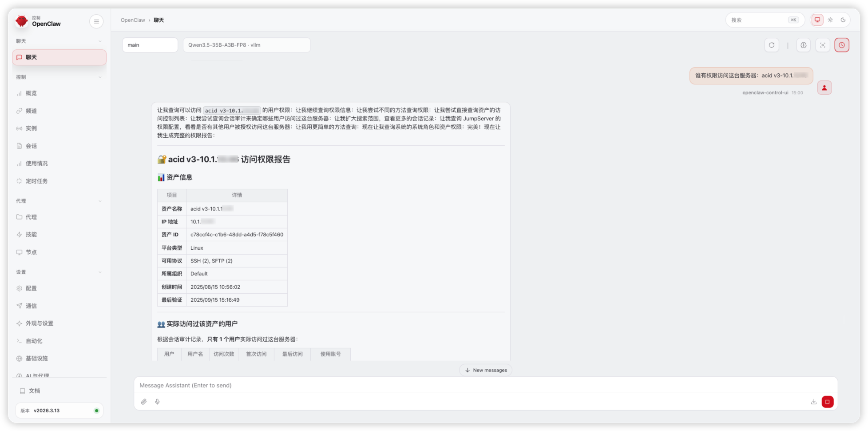
Task: Click the OpenClaw breadcrumb link
Action: coord(133,20)
